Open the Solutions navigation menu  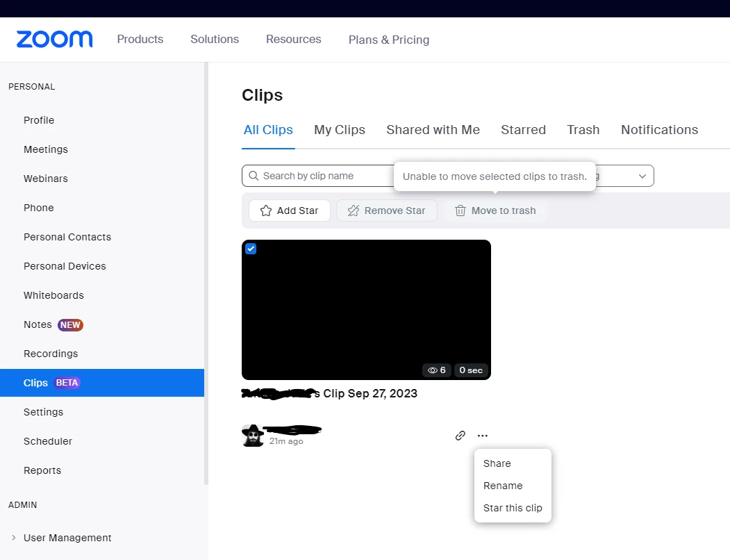coord(215,39)
